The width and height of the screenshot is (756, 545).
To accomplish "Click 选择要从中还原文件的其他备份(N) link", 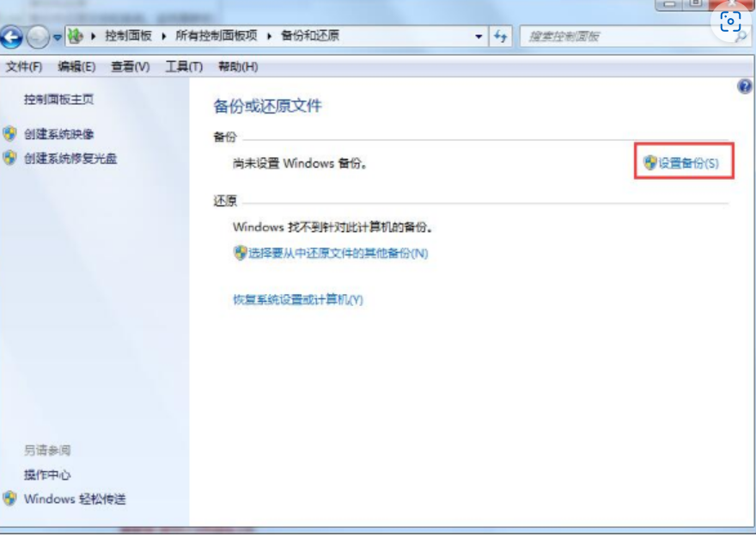I will pos(338,254).
